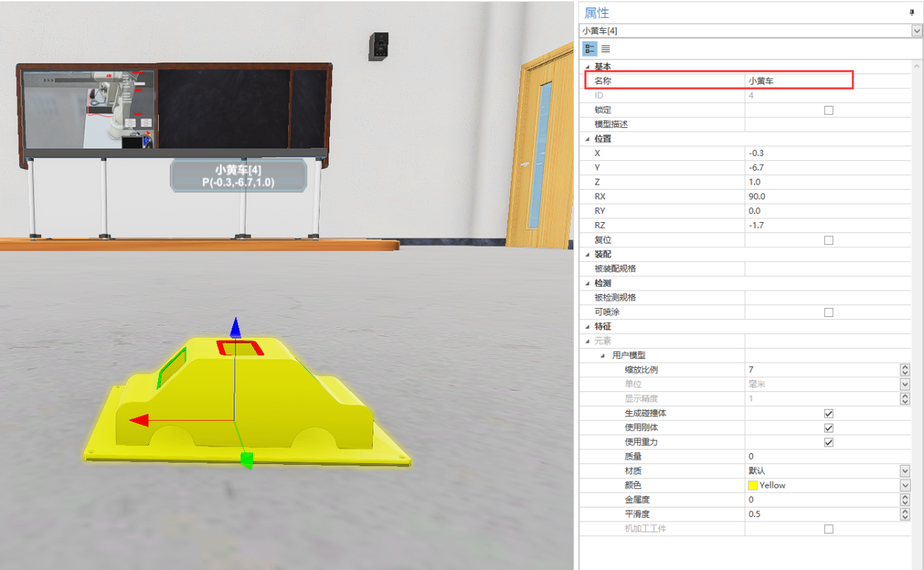
Task: Click the 模型描述 field
Action: point(828,124)
